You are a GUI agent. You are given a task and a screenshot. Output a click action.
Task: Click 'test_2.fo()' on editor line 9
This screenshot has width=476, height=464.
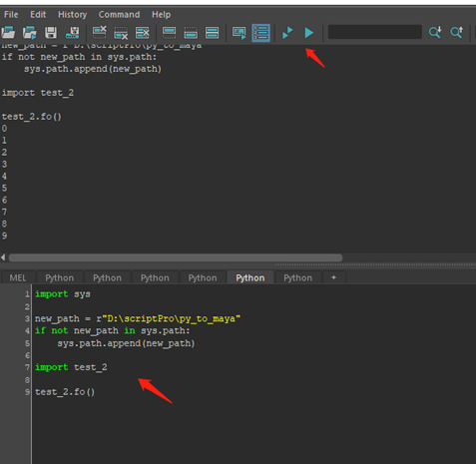click(x=65, y=392)
